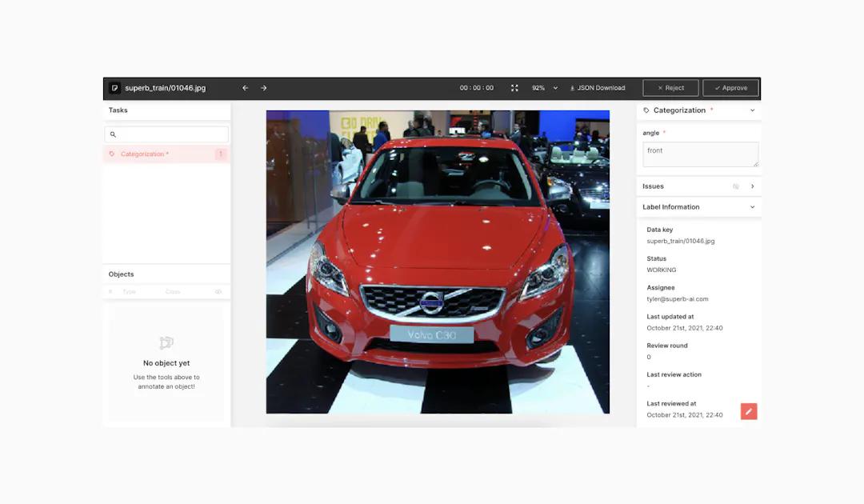Click Last updated at date value
Image resolution: width=864 pixels, height=504 pixels.
684,328
